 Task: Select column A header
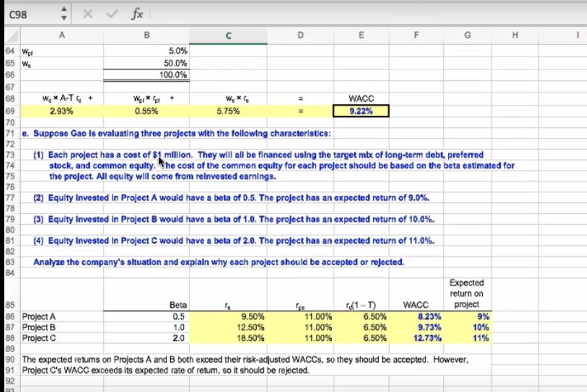point(62,35)
